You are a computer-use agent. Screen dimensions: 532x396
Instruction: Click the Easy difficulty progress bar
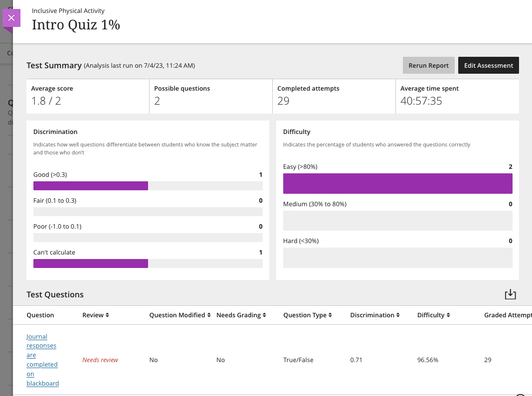click(x=397, y=183)
